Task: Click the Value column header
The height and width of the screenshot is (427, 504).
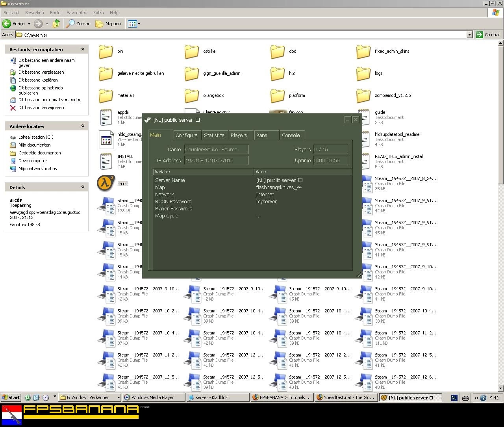Action: point(303,172)
